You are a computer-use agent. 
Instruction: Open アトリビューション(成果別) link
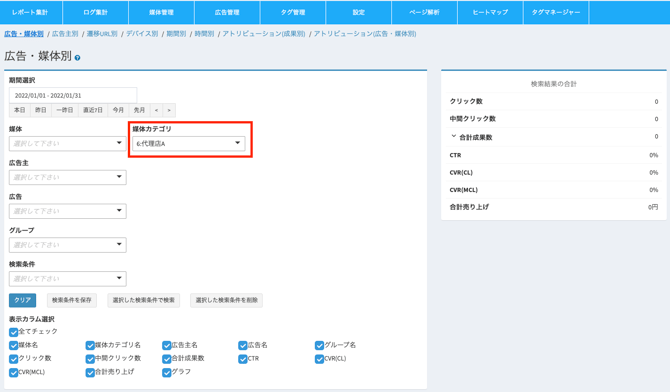[264, 34]
